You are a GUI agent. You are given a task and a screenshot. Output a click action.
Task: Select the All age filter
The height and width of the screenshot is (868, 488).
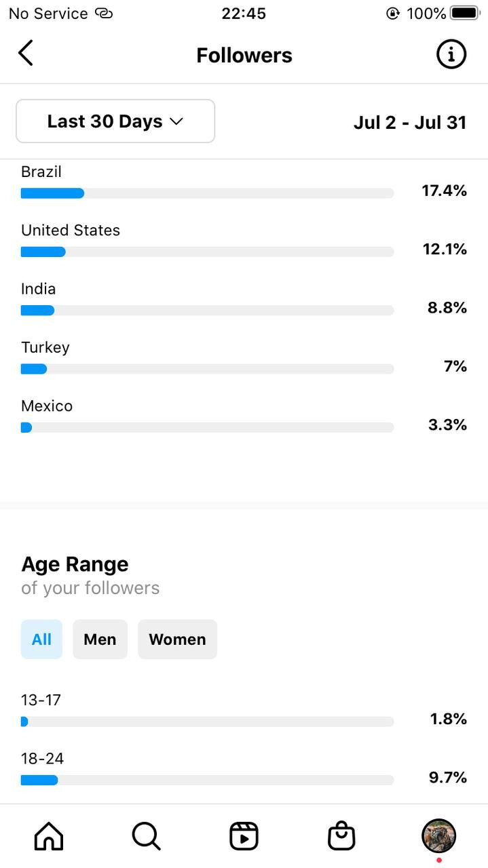(41, 639)
